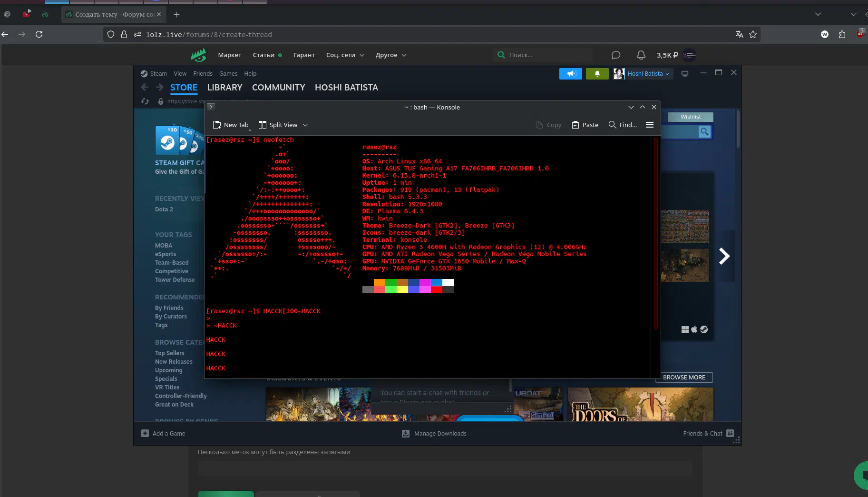Click Steam store search magnifier
Screen dimensions: 868x497
tap(704, 131)
